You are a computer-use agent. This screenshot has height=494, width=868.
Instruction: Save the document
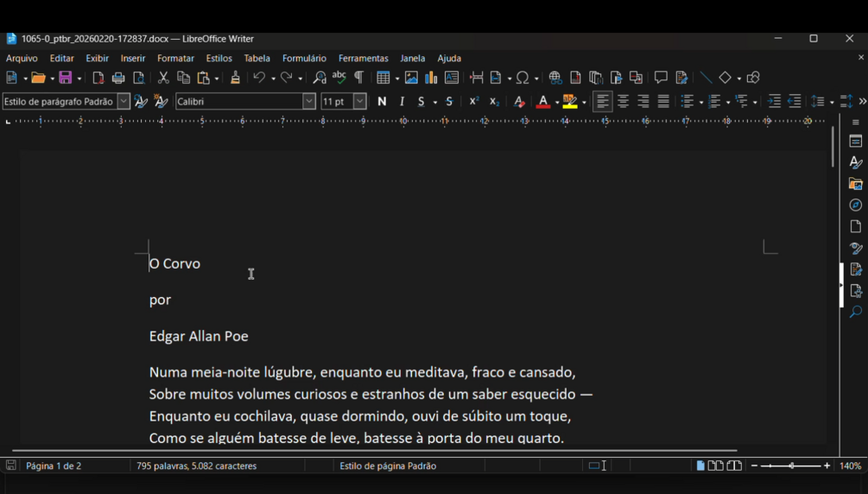(x=66, y=78)
